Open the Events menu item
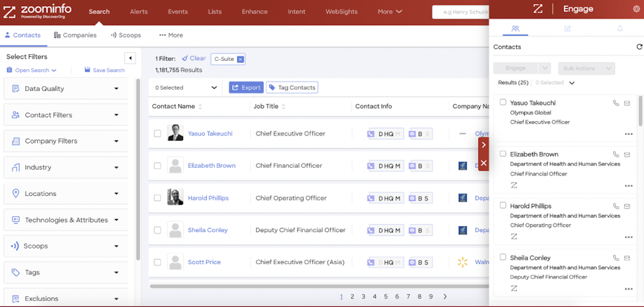Image resolution: width=644 pixels, height=307 pixels. click(x=178, y=12)
